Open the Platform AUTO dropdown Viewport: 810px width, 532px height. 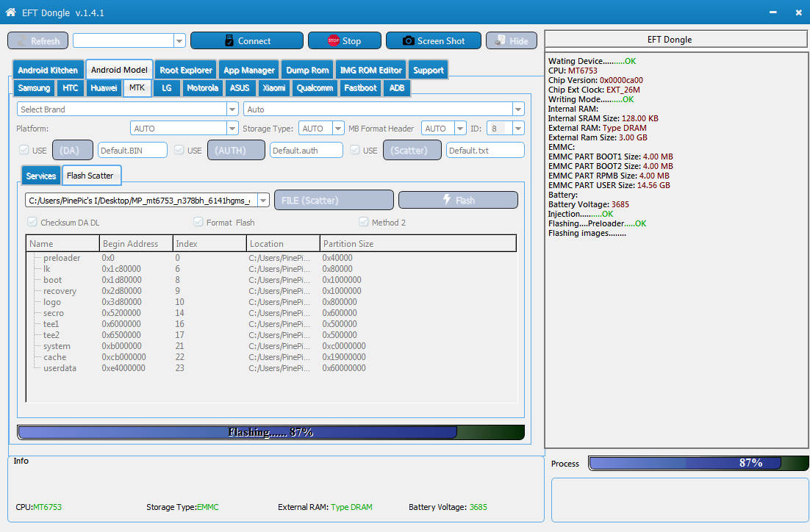tap(232, 128)
